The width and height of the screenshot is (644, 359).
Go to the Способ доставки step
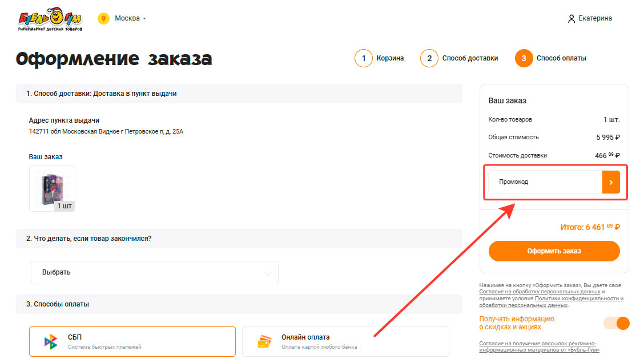pos(470,58)
